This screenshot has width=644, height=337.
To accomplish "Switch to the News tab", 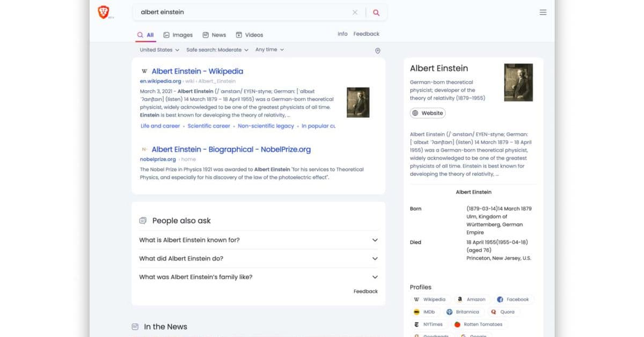I will [214, 35].
